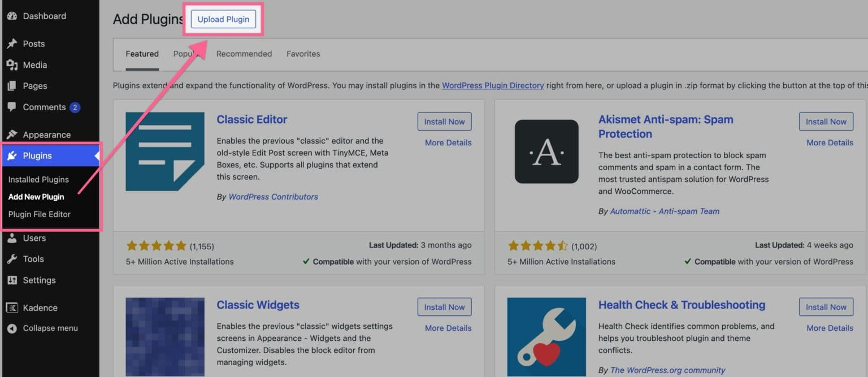Install the Classic Editor plugin
The width and height of the screenshot is (868, 377).
[x=444, y=122]
